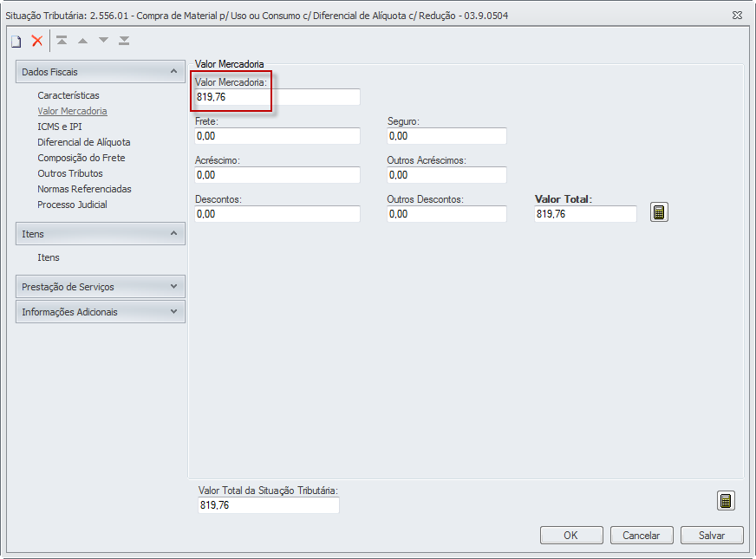
Task: Click the red X delete icon
Action: [37, 41]
